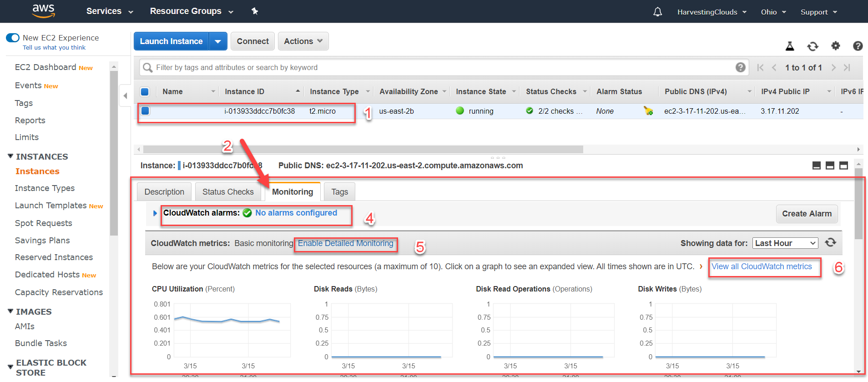Toggle the select-all instances checkbox

pyautogui.click(x=145, y=91)
